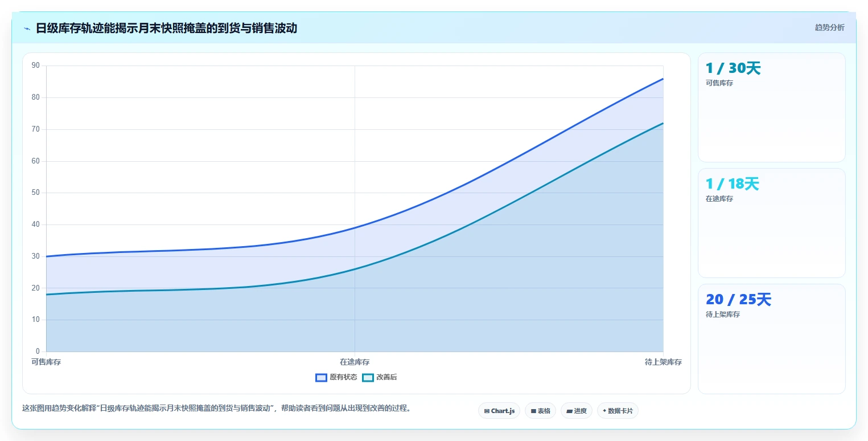The image size is (868, 441).
Task: Select the 数据卡片 tag
Action: tap(618, 411)
